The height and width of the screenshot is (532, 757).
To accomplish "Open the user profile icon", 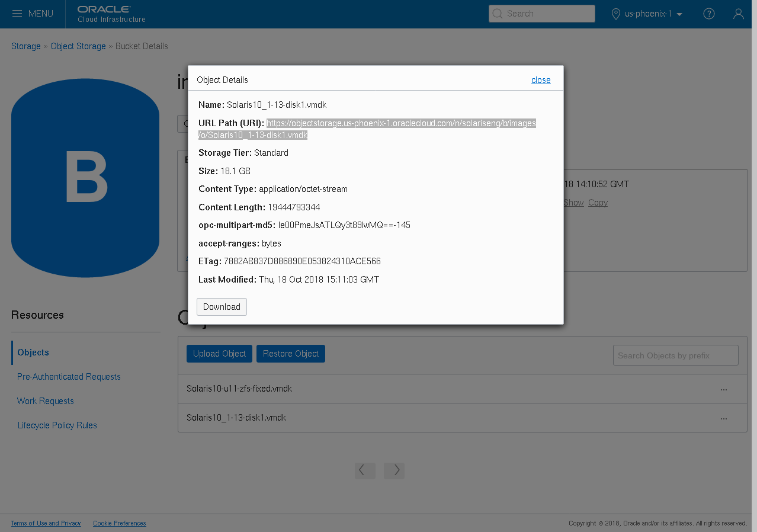I will [739, 14].
